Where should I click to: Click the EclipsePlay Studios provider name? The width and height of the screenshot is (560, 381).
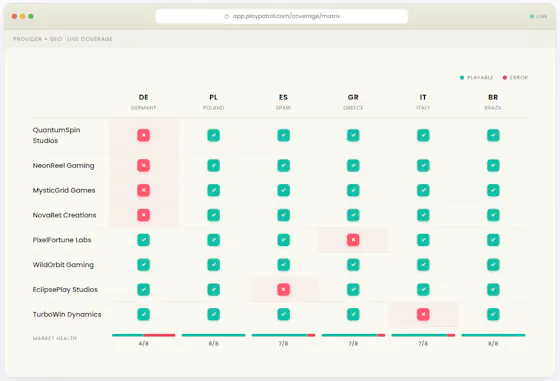pos(65,290)
